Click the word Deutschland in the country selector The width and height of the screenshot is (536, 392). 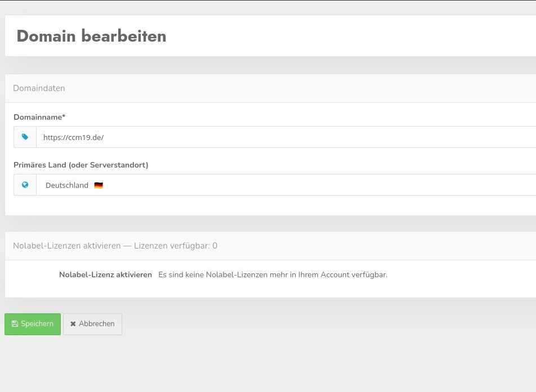67,186
